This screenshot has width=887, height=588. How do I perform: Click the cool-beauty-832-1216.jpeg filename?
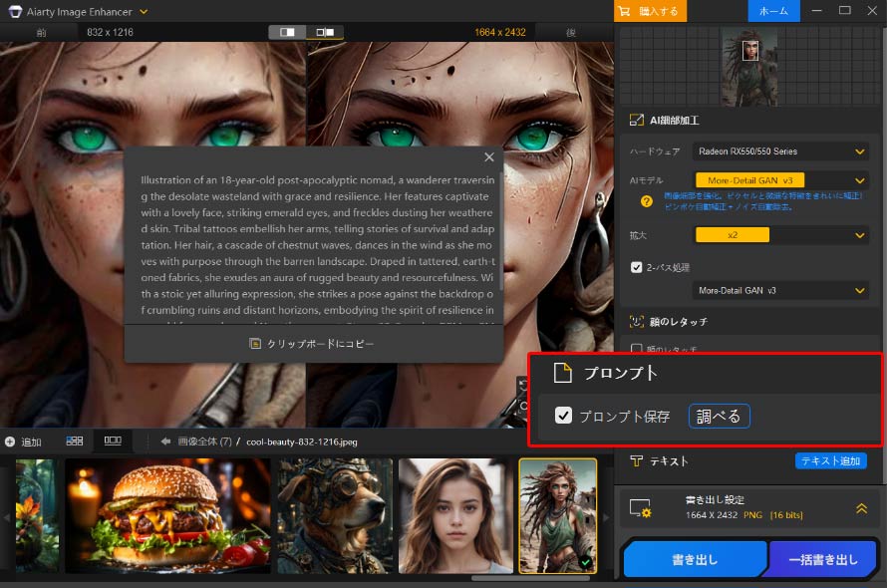pyautogui.click(x=302, y=441)
